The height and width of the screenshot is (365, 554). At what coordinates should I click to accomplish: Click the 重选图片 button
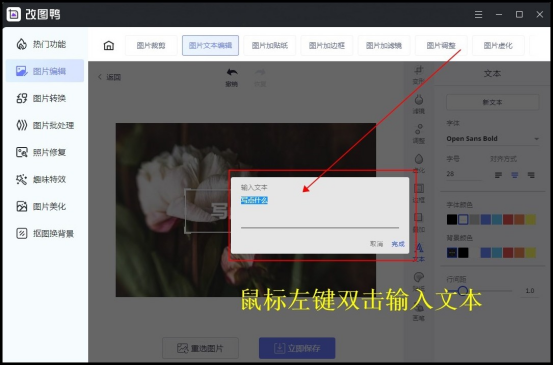(x=200, y=348)
